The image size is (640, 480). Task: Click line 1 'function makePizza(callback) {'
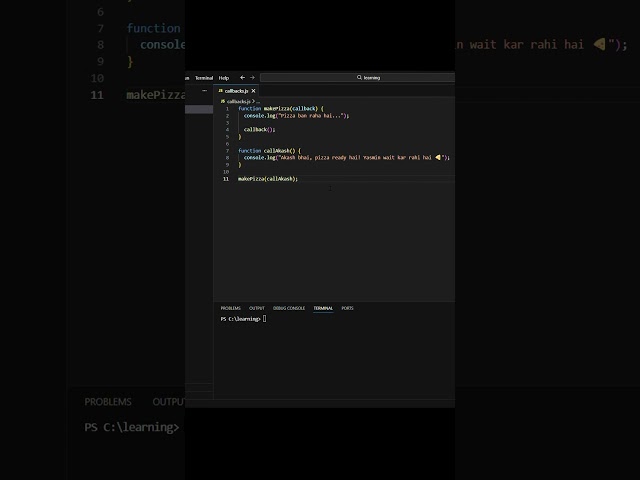click(281, 109)
